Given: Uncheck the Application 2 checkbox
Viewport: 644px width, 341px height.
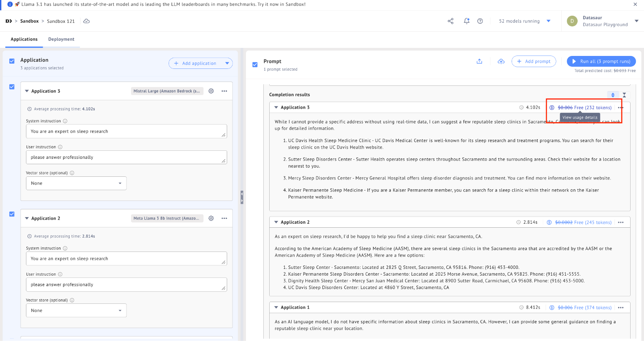Looking at the screenshot, I should click(x=12, y=214).
